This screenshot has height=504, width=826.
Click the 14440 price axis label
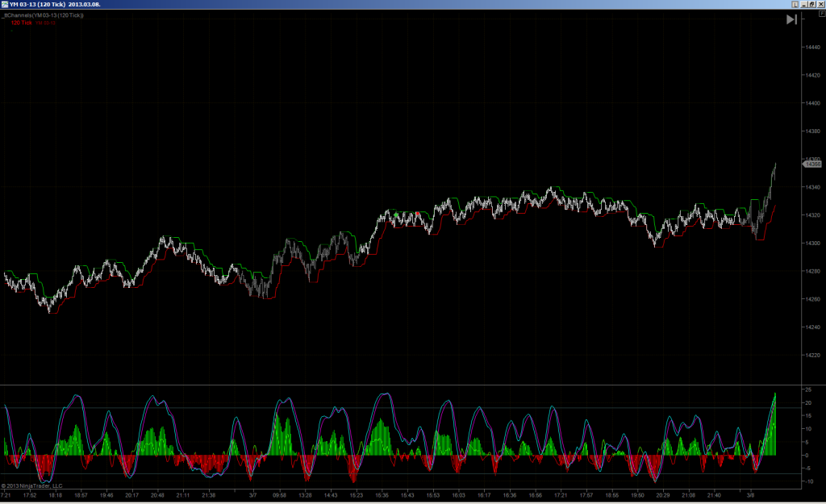pyautogui.click(x=812, y=48)
